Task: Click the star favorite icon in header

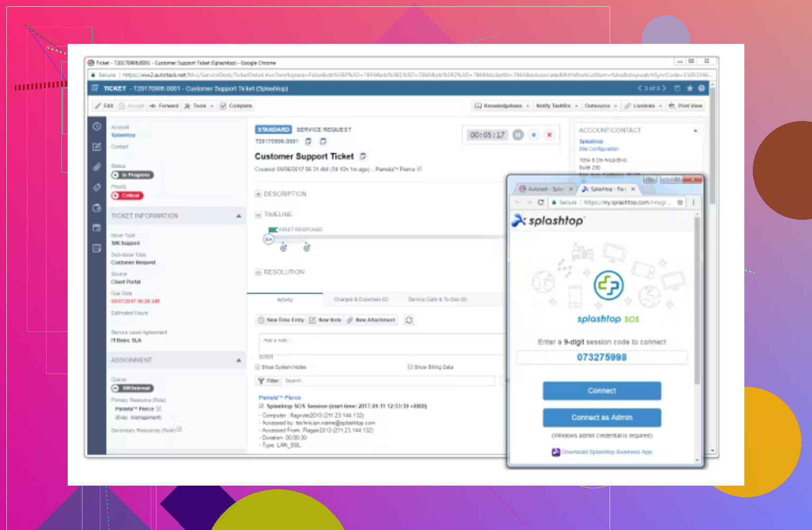Action: point(689,88)
